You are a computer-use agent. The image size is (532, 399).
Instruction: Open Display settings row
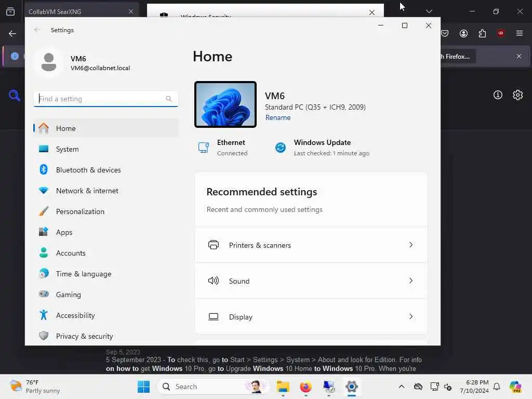coord(311,317)
